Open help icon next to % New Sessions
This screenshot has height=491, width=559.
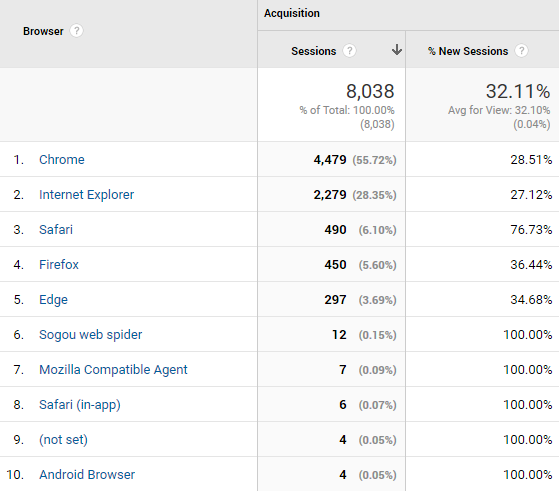tap(521, 51)
